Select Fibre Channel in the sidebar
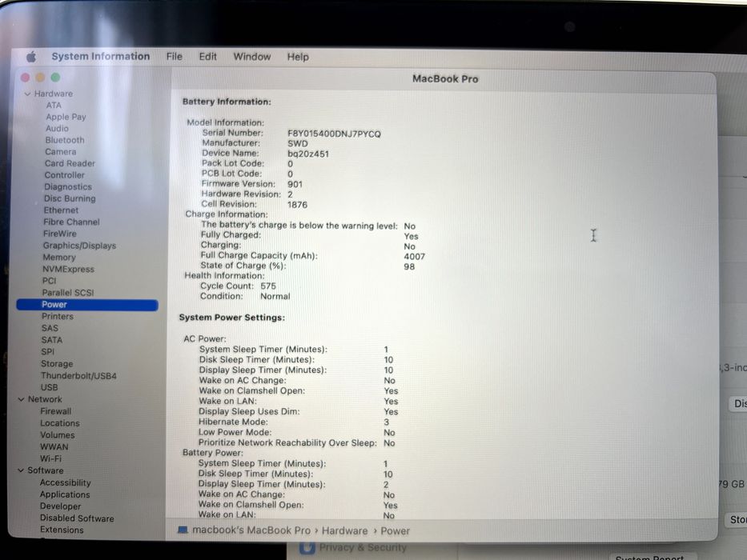This screenshot has height=560, width=747. [x=71, y=222]
